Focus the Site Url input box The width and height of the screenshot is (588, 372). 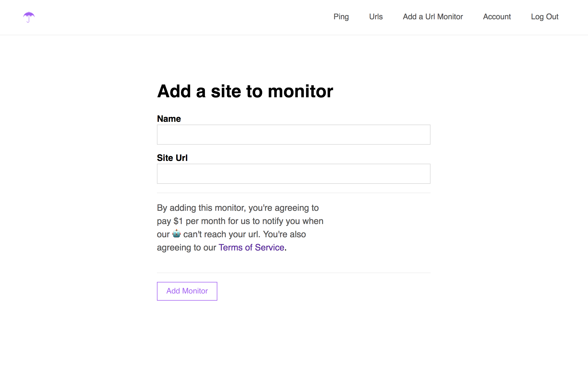coord(293,174)
